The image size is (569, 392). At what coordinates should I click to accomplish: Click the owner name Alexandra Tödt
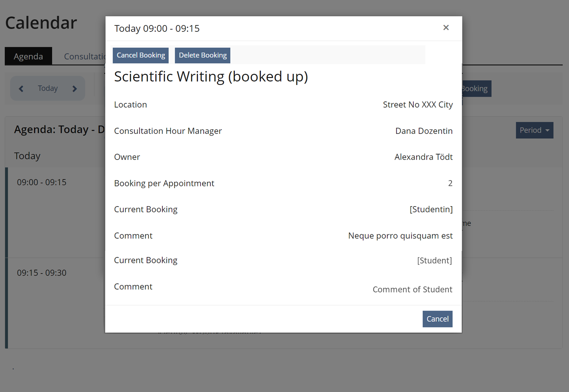[x=423, y=157]
